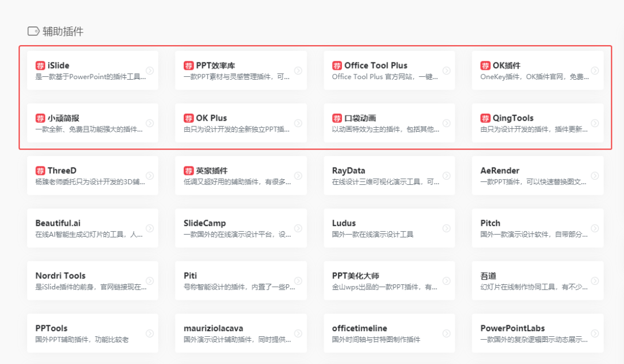Open the Ludus title link
Image resolution: width=624 pixels, height=364 pixels.
pyautogui.click(x=344, y=223)
